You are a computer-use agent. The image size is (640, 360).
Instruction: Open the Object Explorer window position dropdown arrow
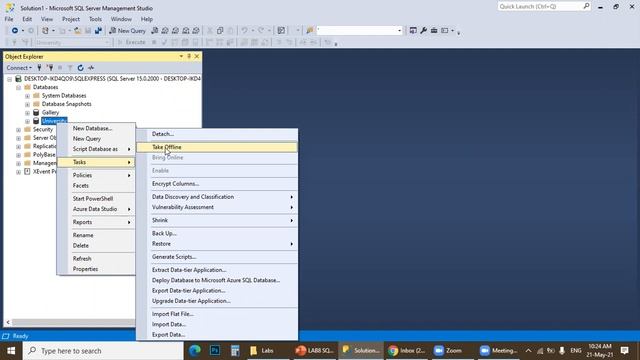[181, 56]
